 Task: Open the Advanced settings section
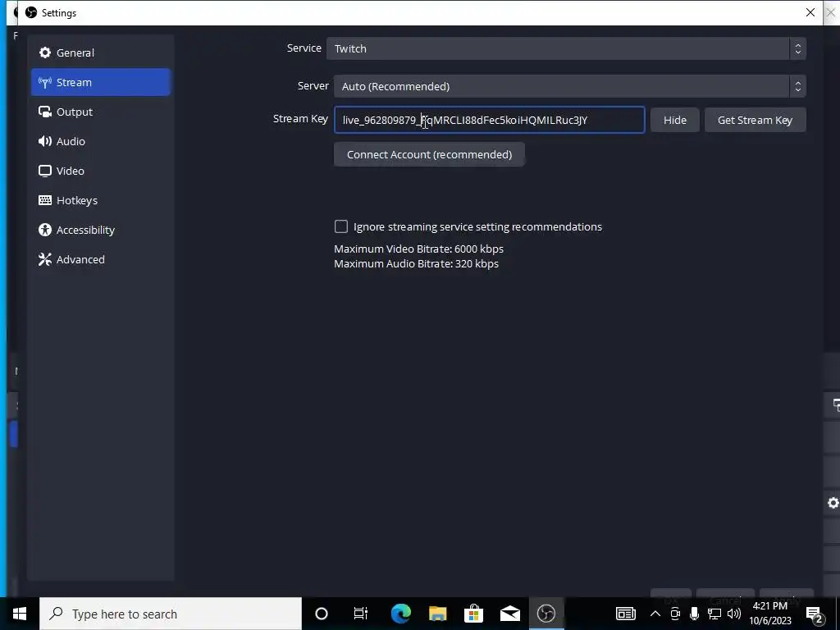coord(101,258)
